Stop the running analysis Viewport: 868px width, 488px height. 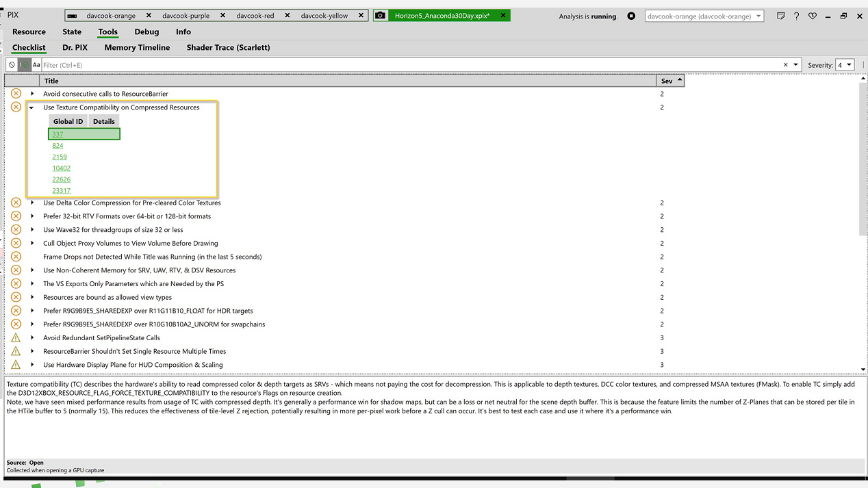tap(631, 16)
